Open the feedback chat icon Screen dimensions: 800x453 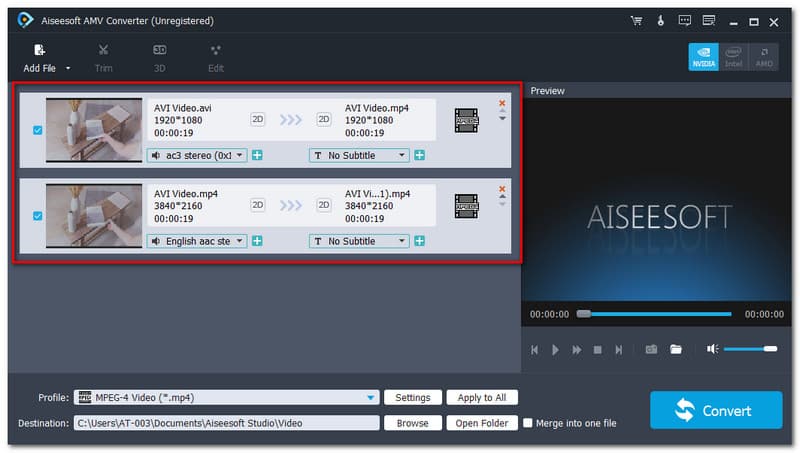685,21
